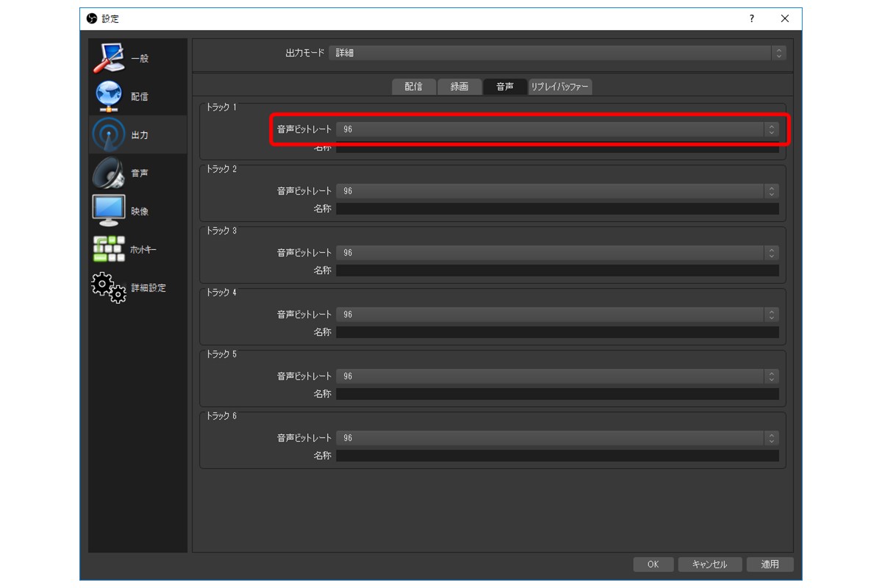This screenshot has width=882, height=588.
Task: Click the 出力モード label text
Action: 304,53
